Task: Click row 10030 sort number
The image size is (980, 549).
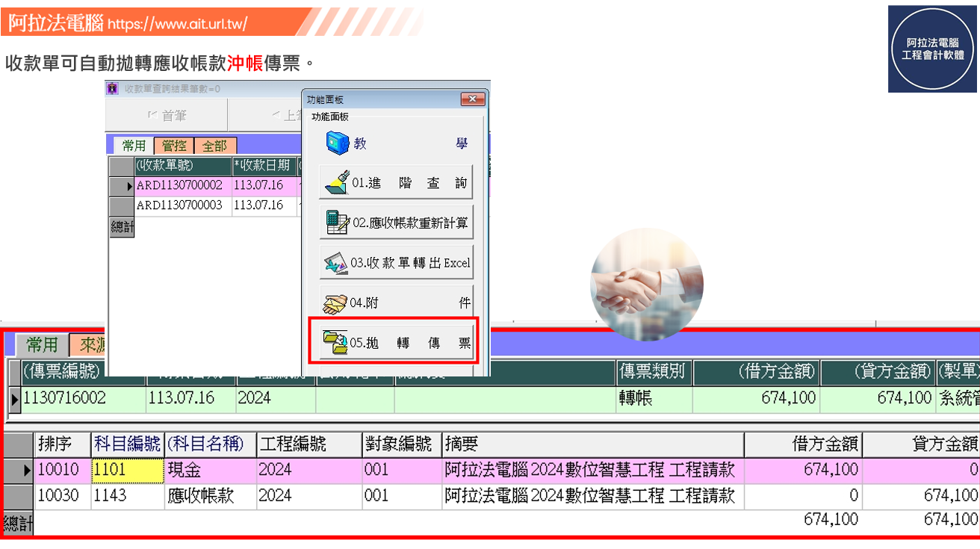Action: click(x=63, y=495)
